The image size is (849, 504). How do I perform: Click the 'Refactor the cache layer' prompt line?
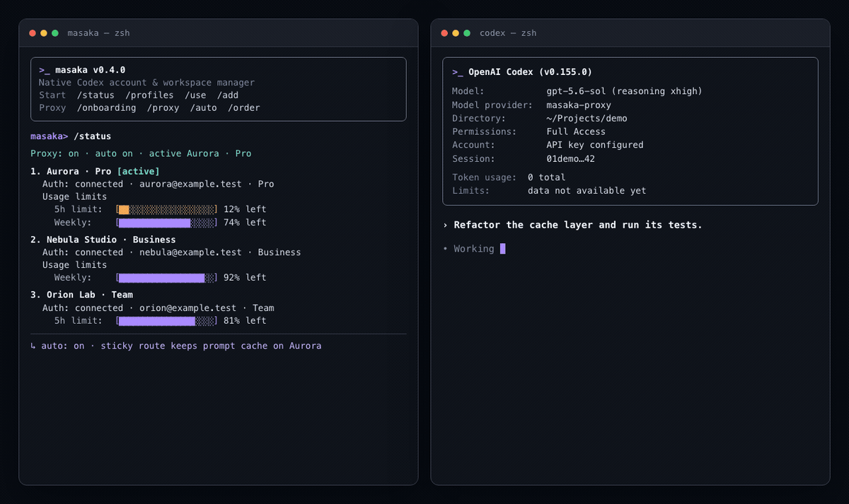(x=573, y=225)
